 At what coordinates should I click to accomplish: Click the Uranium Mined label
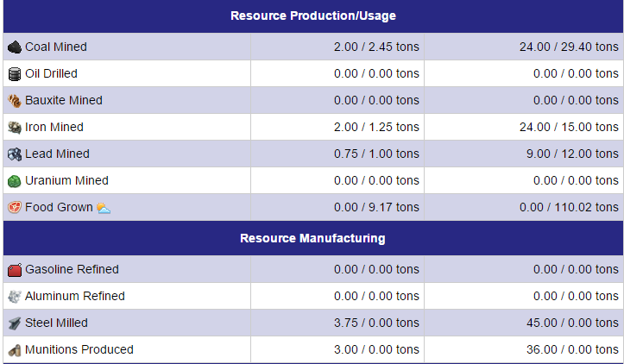66,180
